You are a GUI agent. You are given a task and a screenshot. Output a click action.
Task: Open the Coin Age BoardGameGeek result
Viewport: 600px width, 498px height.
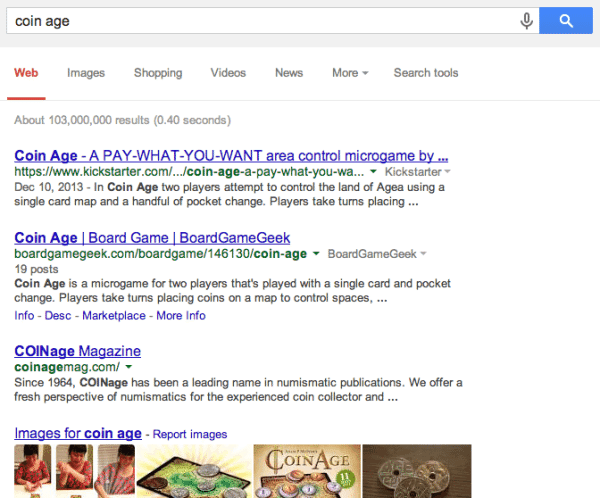(x=152, y=238)
